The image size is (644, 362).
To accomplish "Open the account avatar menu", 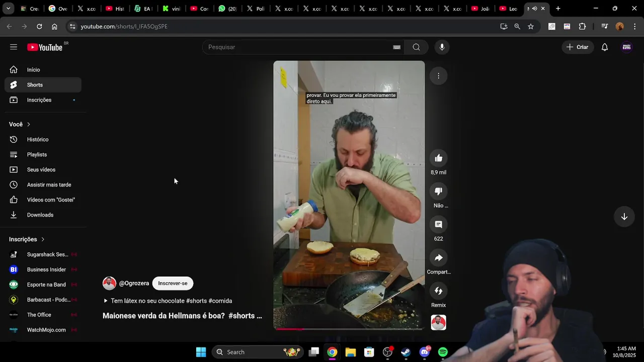I will [626, 47].
